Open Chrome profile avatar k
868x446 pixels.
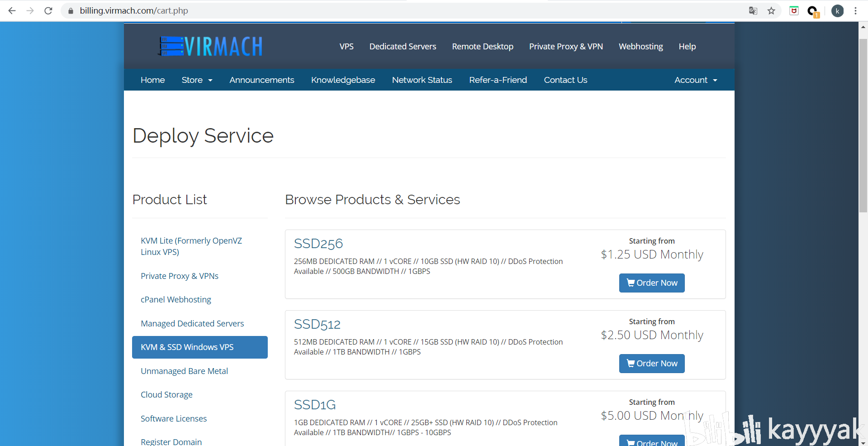click(837, 11)
